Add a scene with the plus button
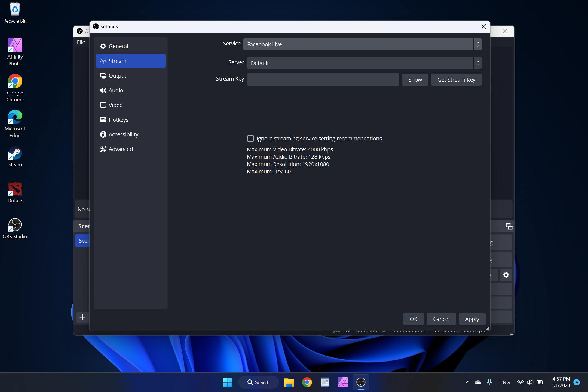Viewport: 588px width, 392px height. click(x=82, y=317)
